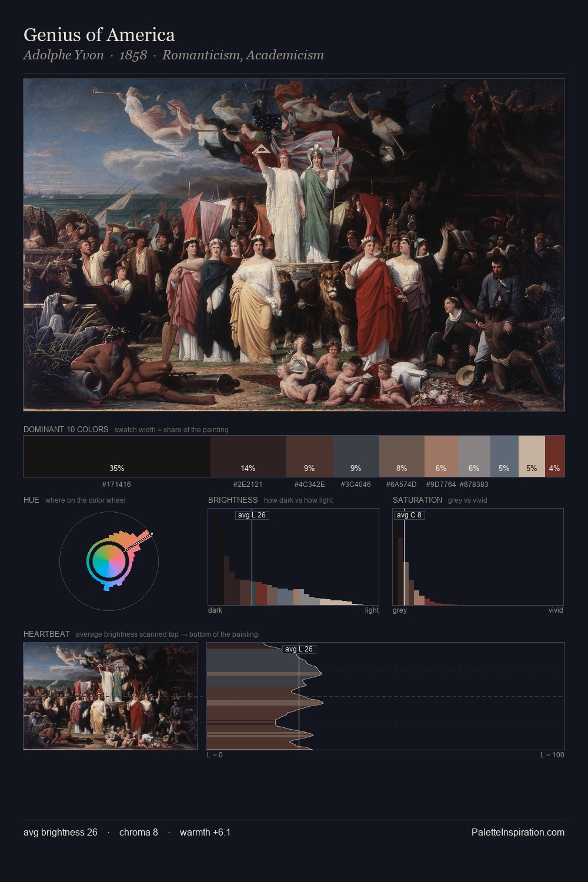Click the 'vivid' saturation axis label
The height and width of the screenshot is (882, 588).
tap(556, 610)
